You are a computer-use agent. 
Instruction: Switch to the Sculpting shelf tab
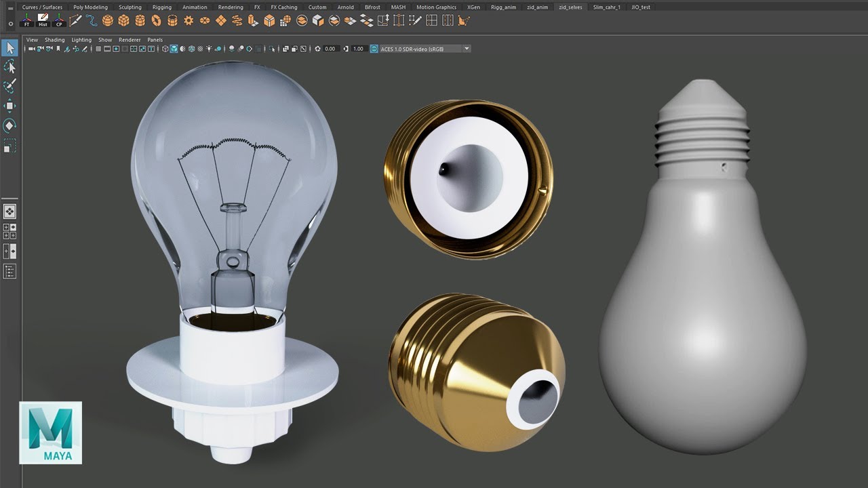tap(130, 7)
